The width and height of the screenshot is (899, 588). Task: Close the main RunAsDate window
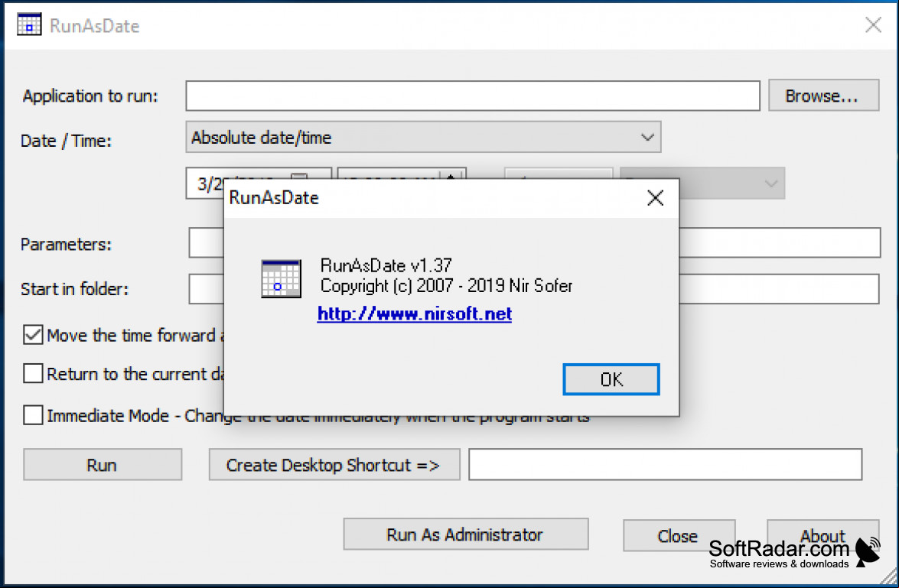pyautogui.click(x=873, y=24)
